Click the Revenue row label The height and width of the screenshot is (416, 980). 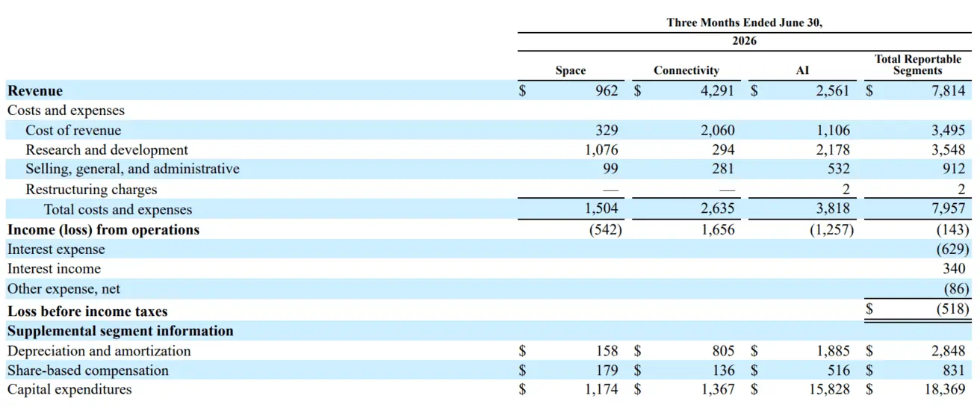(x=35, y=91)
